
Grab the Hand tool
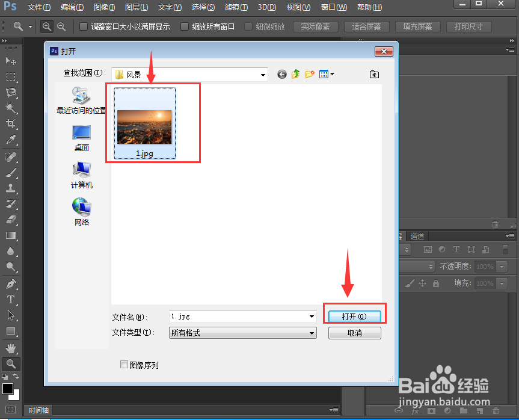coord(11,348)
